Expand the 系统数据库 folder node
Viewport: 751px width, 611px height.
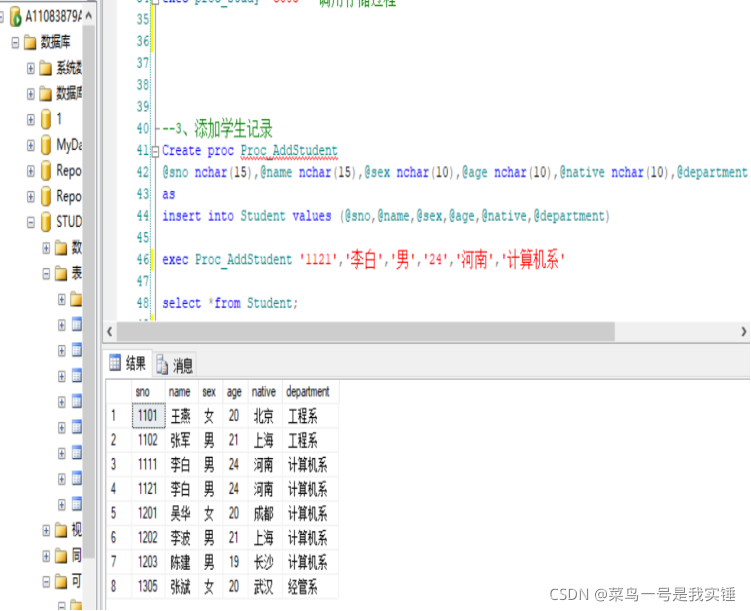pyautogui.click(x=31, y=68)
